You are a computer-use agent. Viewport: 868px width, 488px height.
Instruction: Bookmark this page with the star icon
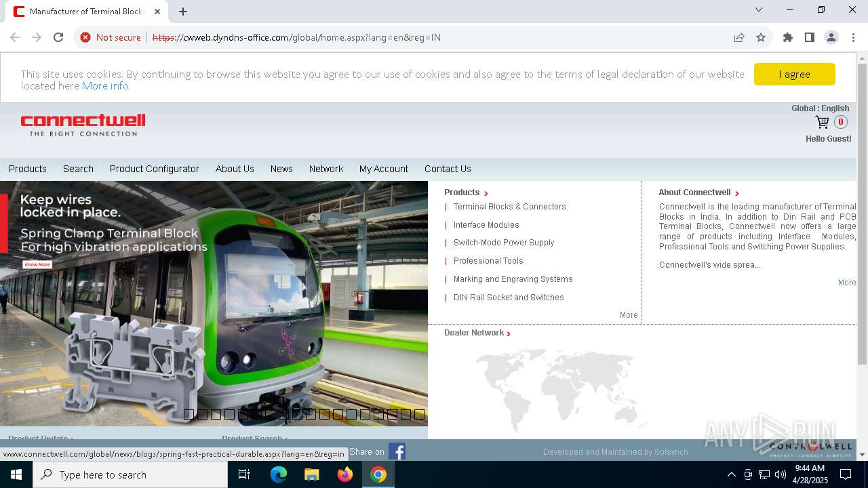pos(761,37)
